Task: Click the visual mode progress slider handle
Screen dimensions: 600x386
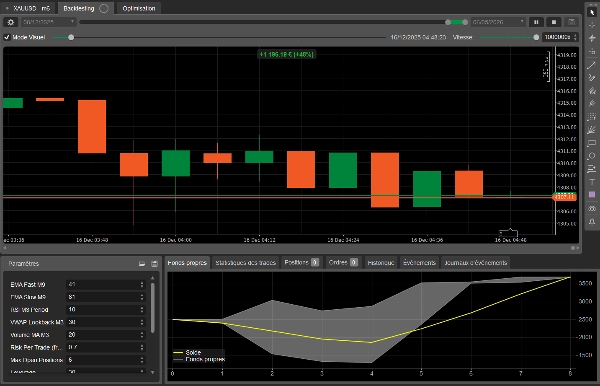Action: point(71,37)
